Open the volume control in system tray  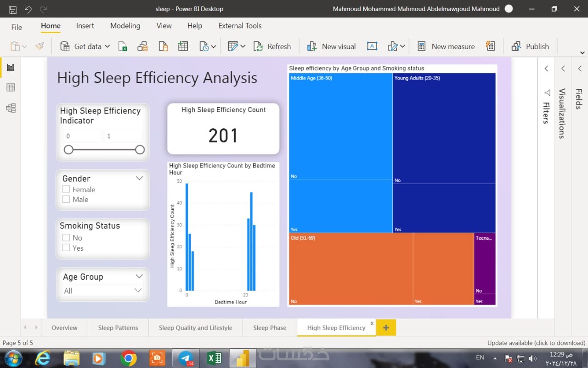pyautogui.click(x=533, y=358)
